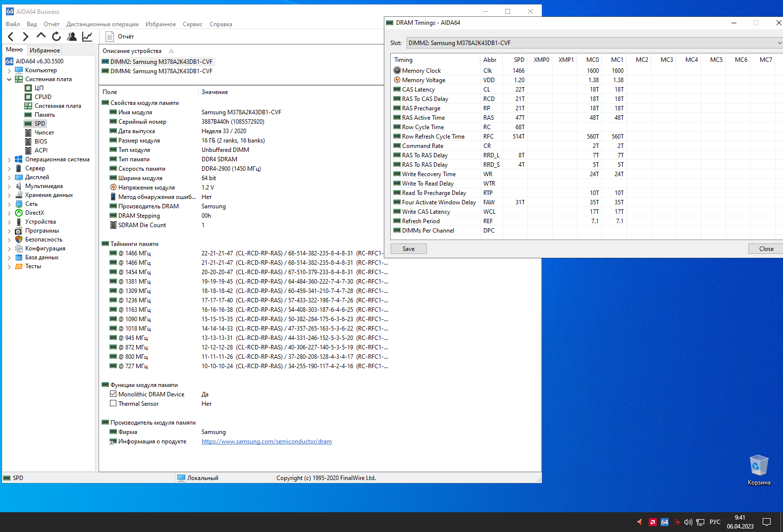The height and width of the screenshot is (532, 783).
Task: Open the Файл menu
Action: pyautogui.click(x=13, y=24)
